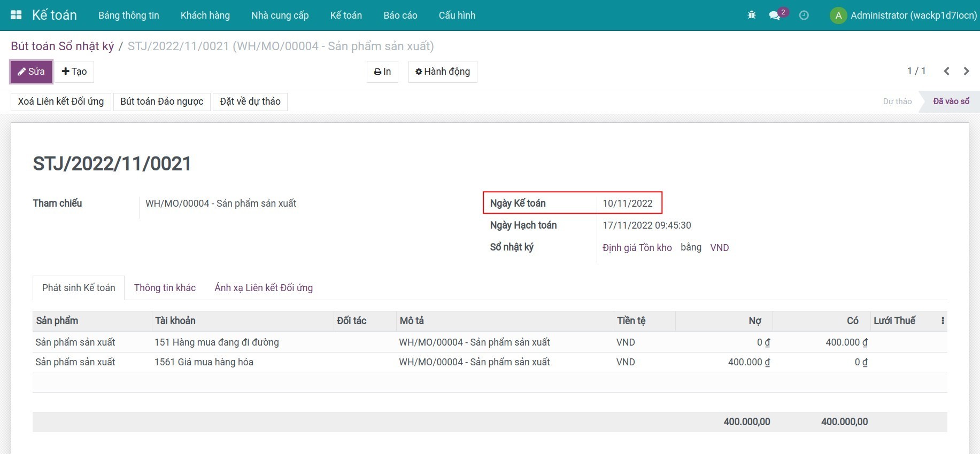Open column options kebab icon in table
Viewport: 980px width, 454px height.
tap(943, 321)
